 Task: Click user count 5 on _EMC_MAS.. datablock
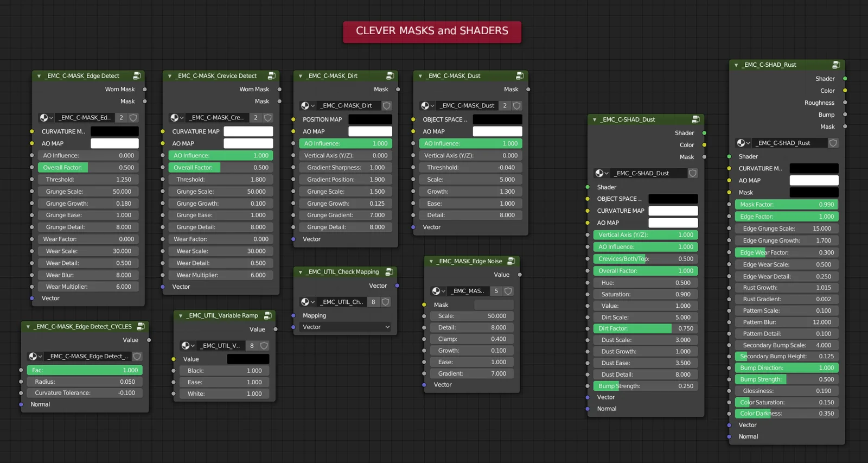[496, 291]
